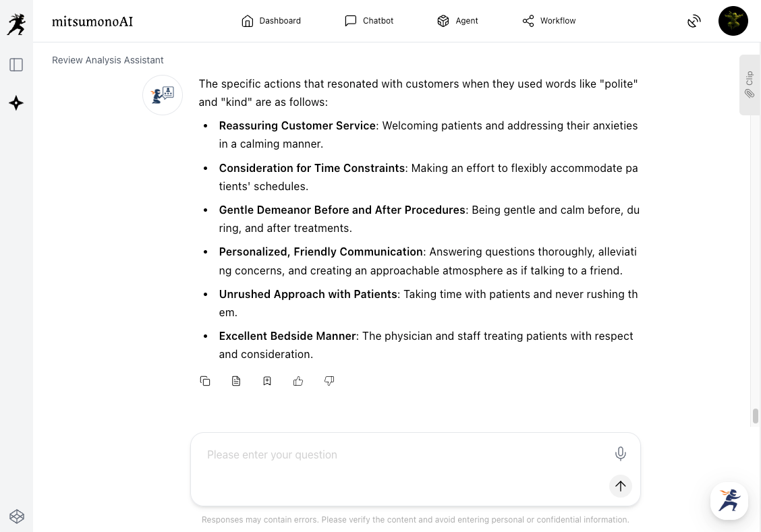Give the response a thumbs up

(298, 381)
